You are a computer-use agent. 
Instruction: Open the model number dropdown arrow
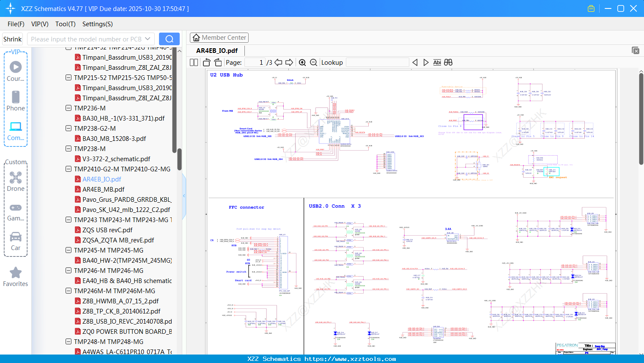tap(148, 39)
